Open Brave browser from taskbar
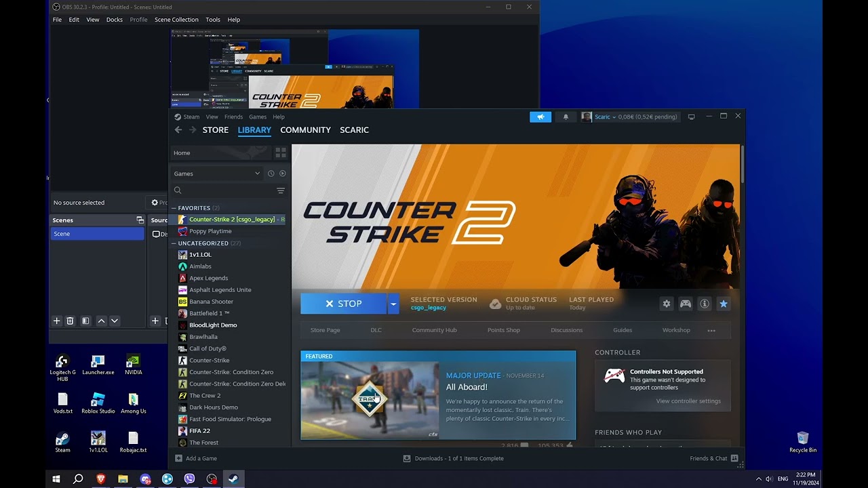This screenshot has width=868, height=488. coord(100,479)
